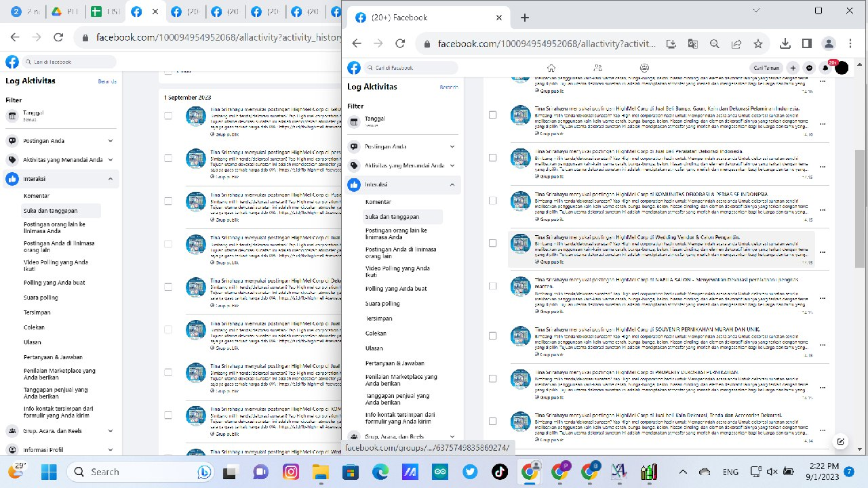Click the floating edit compose icon
Viewport: 868px width, 488px height.
click(x=840, y=441)
